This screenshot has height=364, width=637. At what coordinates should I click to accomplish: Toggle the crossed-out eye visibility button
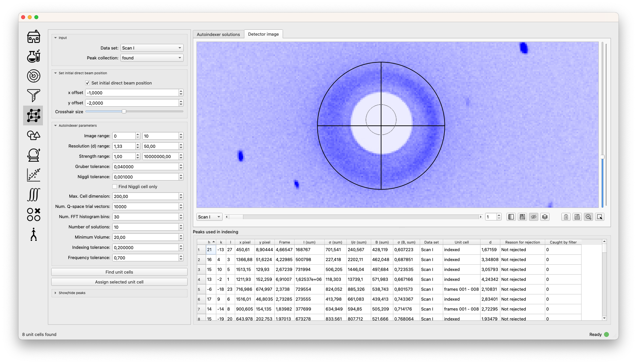(x=534, y=217)
